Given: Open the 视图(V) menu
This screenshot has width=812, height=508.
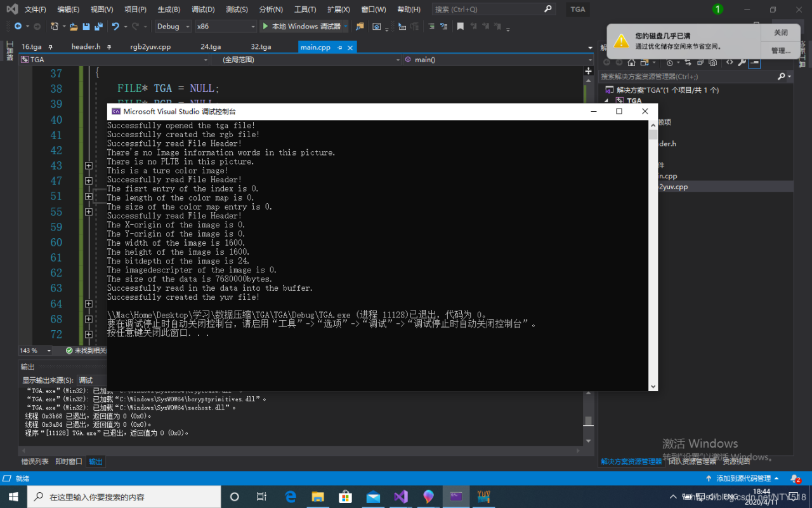Looking at the screenshot, I should click(x=101, y=10).
